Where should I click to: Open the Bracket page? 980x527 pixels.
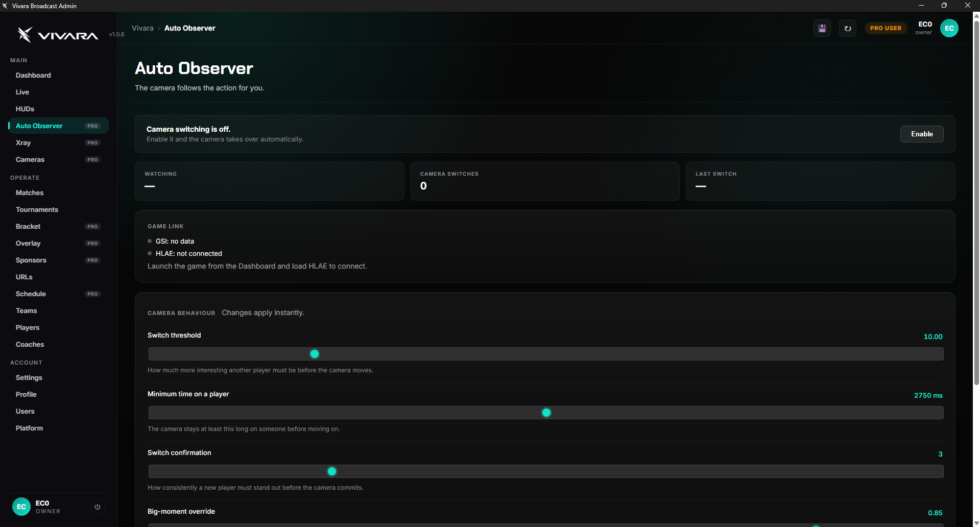tap(59, 226)
